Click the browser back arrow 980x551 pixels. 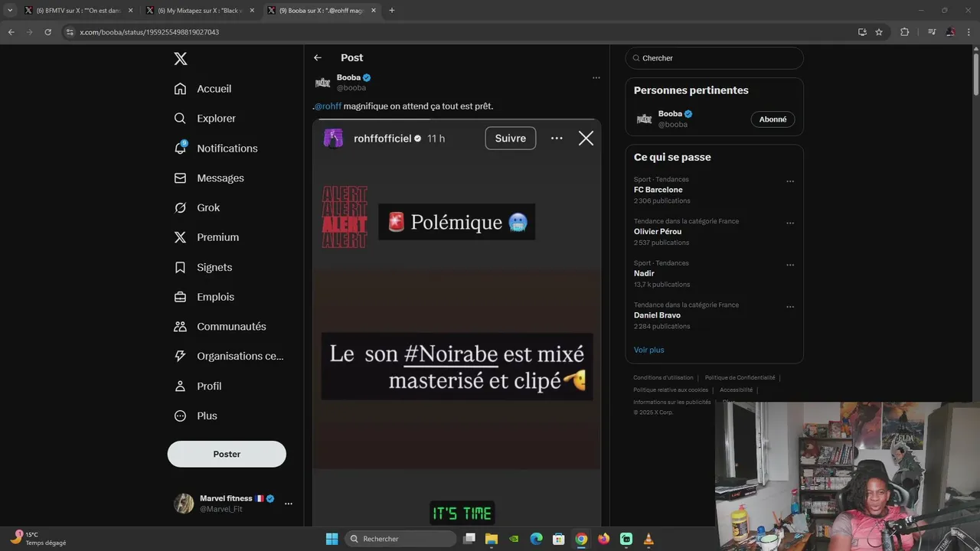pos(11,32)
